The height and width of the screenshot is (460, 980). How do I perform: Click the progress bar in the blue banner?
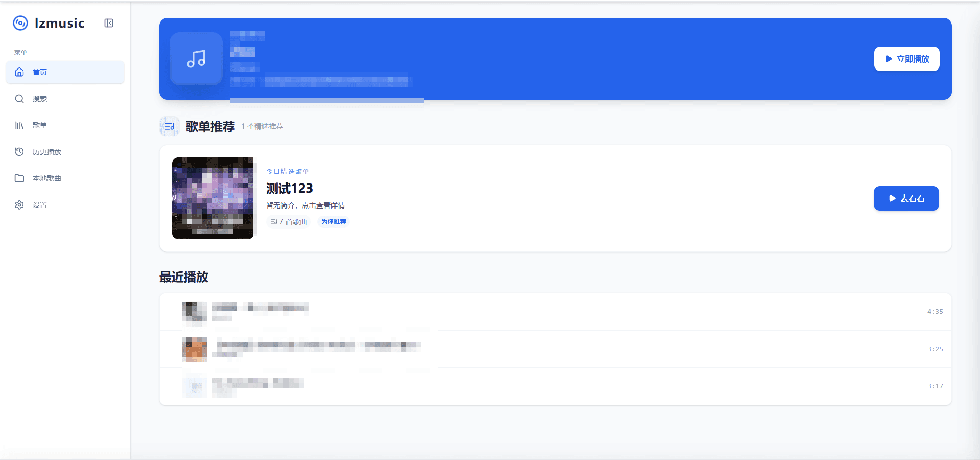point(327,101)
